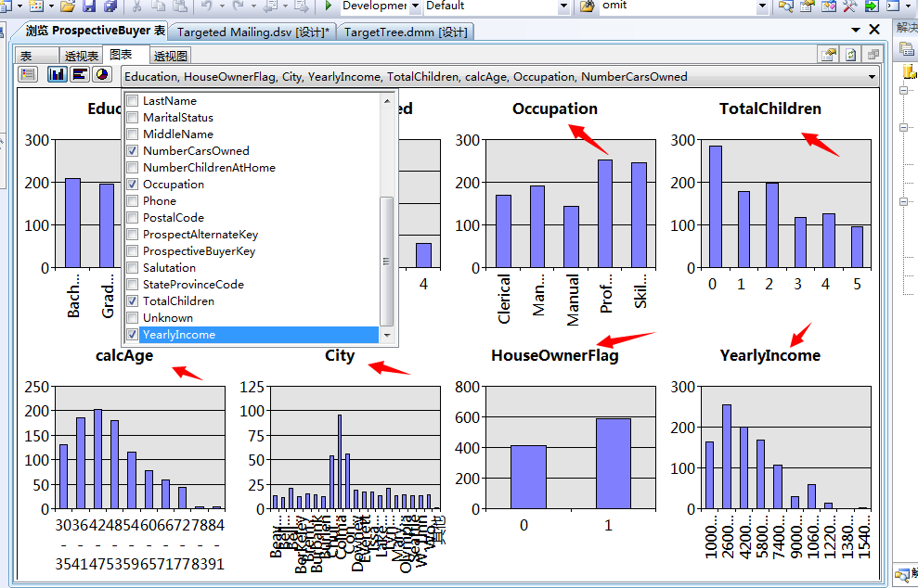Switch to the 表 view tab

(36, 56)
